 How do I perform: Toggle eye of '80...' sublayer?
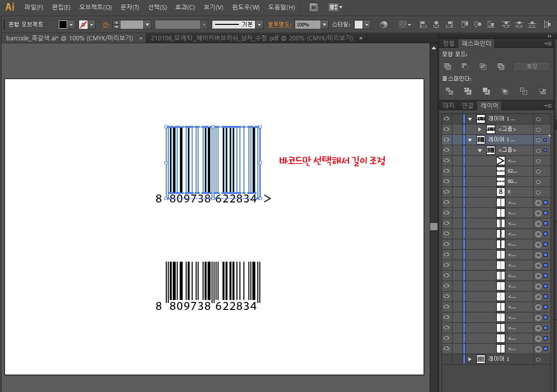[x=446, y=182]
